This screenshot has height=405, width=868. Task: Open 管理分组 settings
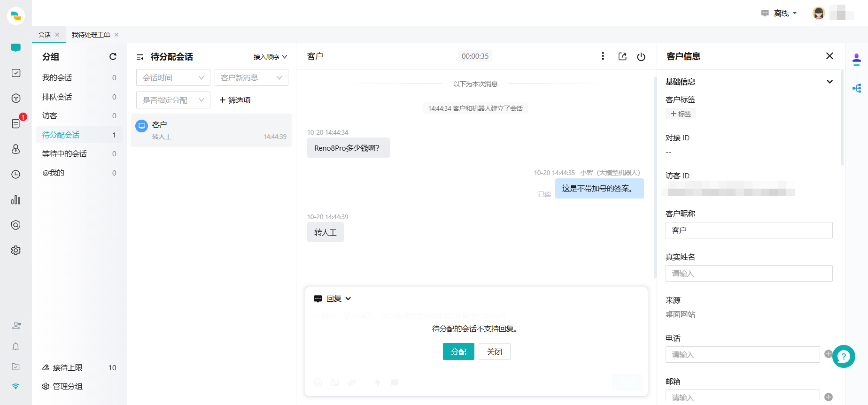62,386
